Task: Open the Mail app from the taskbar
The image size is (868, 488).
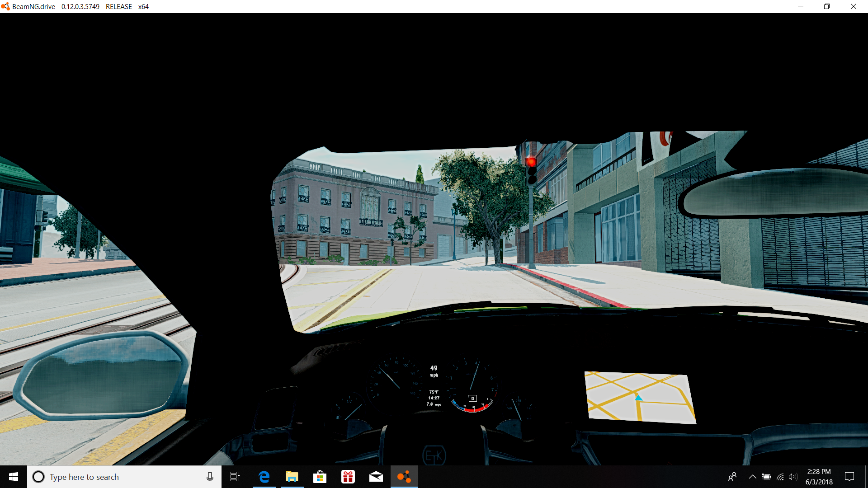Action: point(376,477)
